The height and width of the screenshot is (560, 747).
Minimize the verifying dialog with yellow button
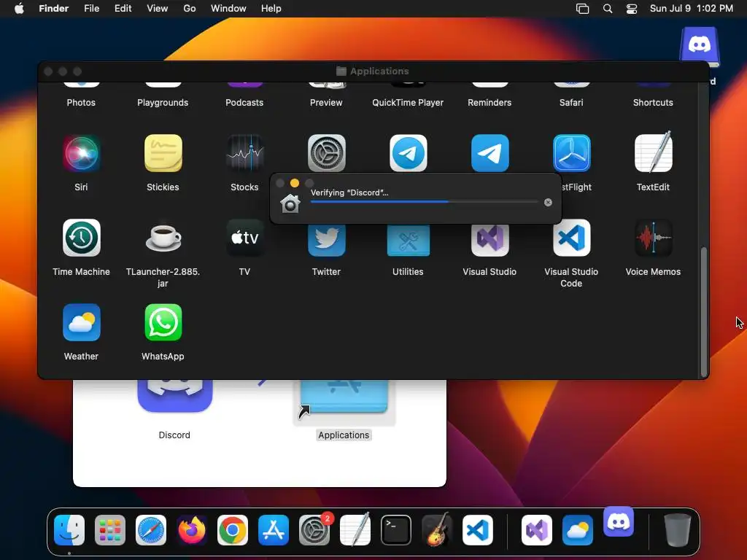(x=295, y=183)
